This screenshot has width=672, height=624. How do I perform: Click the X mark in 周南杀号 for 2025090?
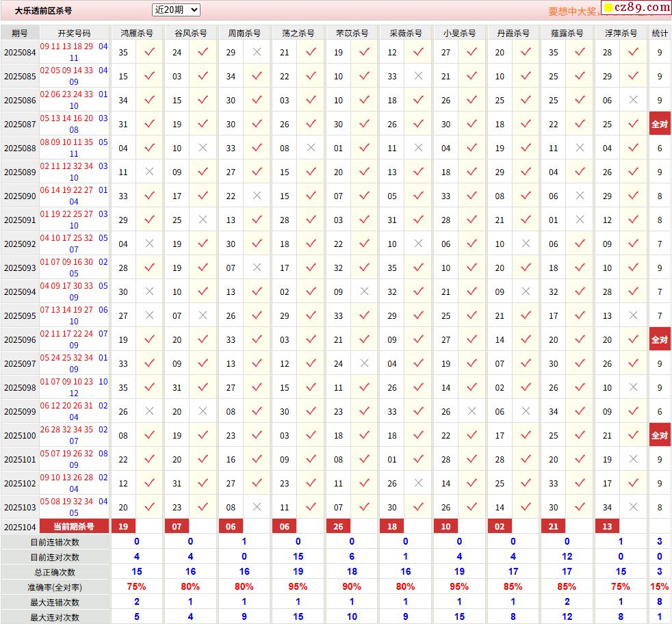[x=257, y=196]
